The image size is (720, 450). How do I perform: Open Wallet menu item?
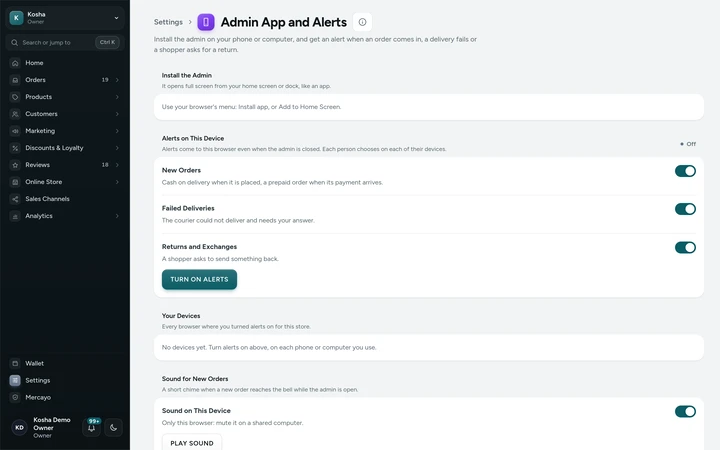tap(65, 363)
